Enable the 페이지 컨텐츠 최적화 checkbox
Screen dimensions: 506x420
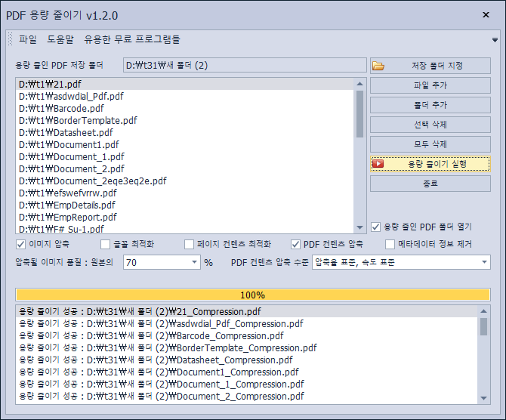(189, 245)
